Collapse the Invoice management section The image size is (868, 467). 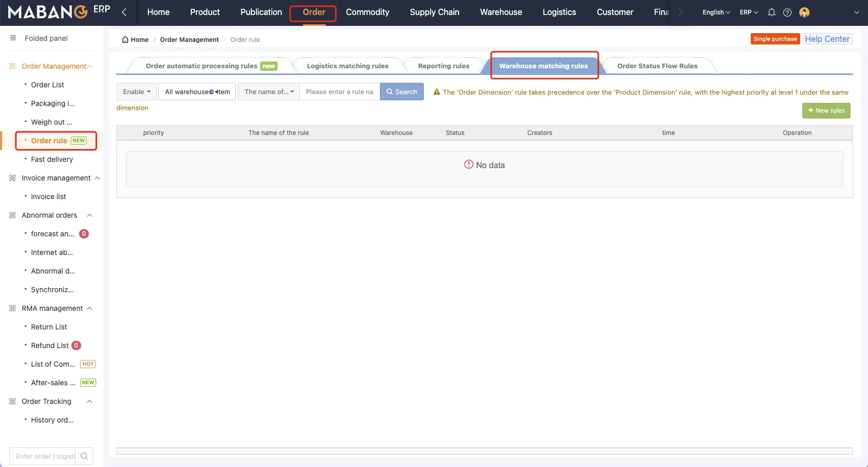click(x=97, y=178)
